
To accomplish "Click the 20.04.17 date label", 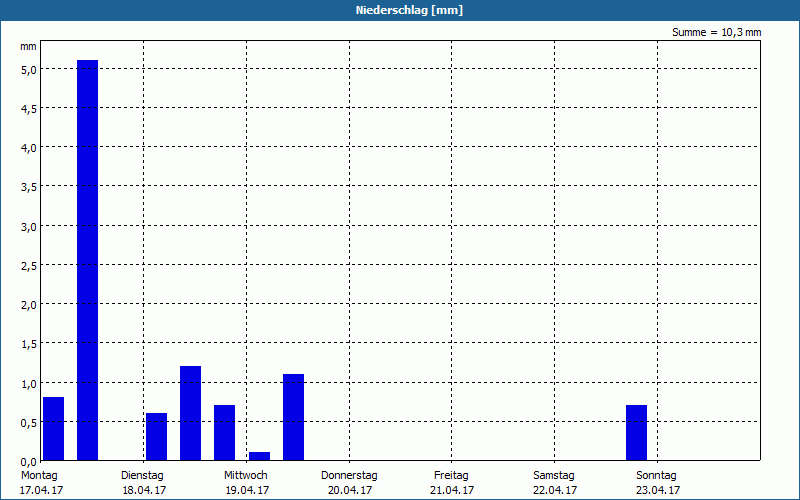I will (350, 490).
